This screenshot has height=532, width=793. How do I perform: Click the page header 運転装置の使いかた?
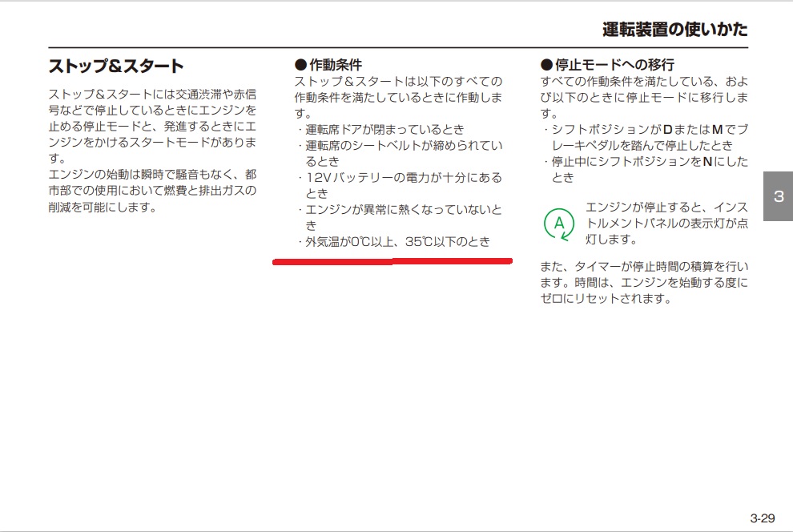(674, 30)
